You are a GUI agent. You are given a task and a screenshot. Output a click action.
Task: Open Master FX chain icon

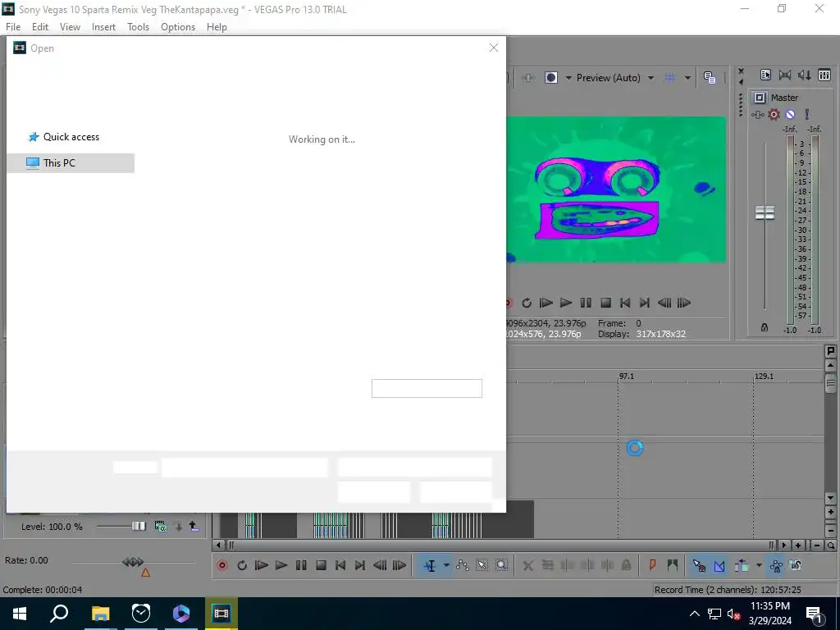click(x=757, y=115)
